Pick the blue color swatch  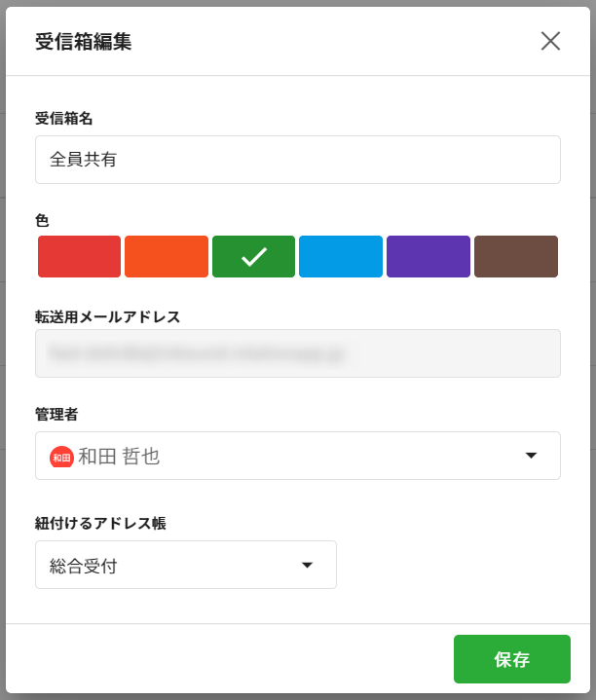341,257
